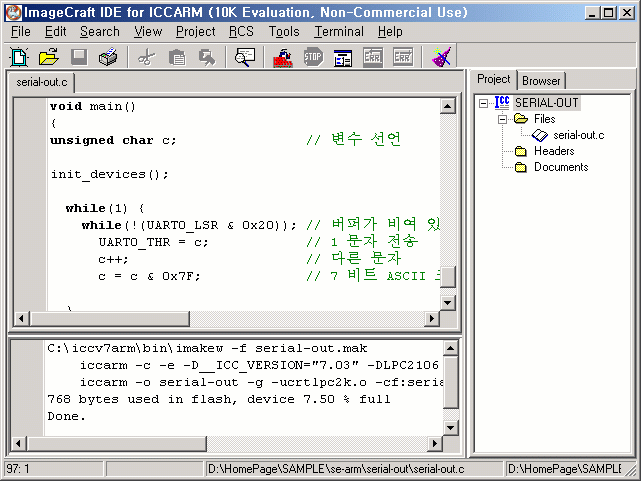Click the second ERR error-navigation icon

403,57
